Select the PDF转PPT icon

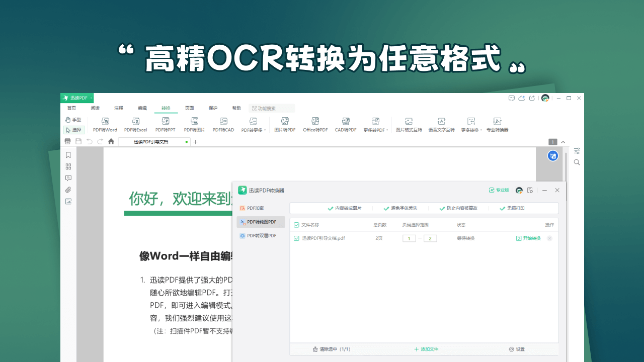tap(165, 125)
